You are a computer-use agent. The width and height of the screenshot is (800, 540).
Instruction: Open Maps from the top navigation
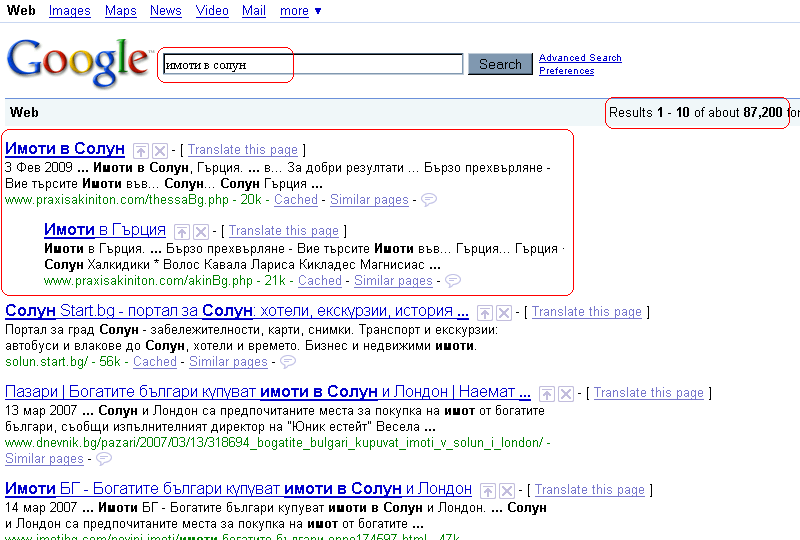click(120, 11)
